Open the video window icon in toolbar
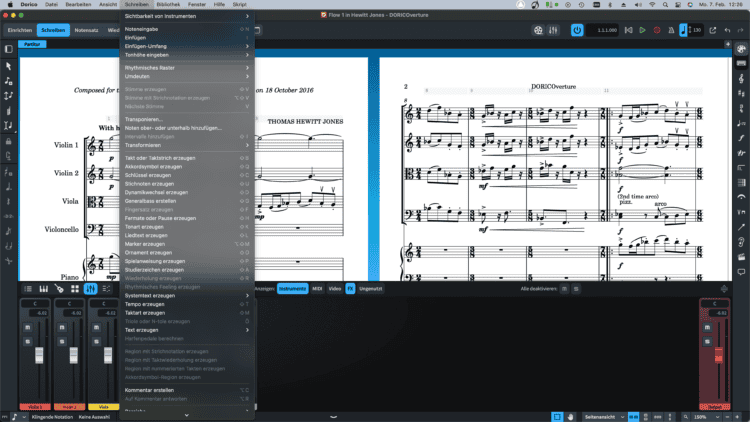This screenshot has width=750, height=422. (538, 30)
